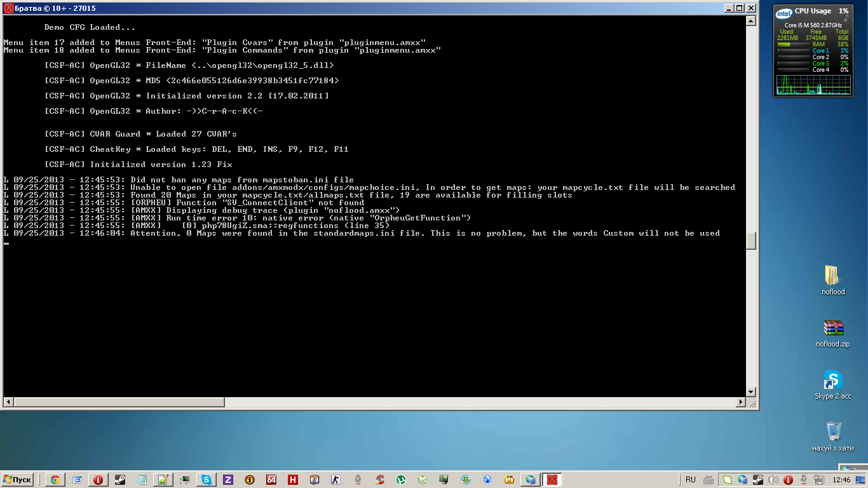Click the system tray clock
The width and height of the screenshot is (868, 488).
point(841,480)
